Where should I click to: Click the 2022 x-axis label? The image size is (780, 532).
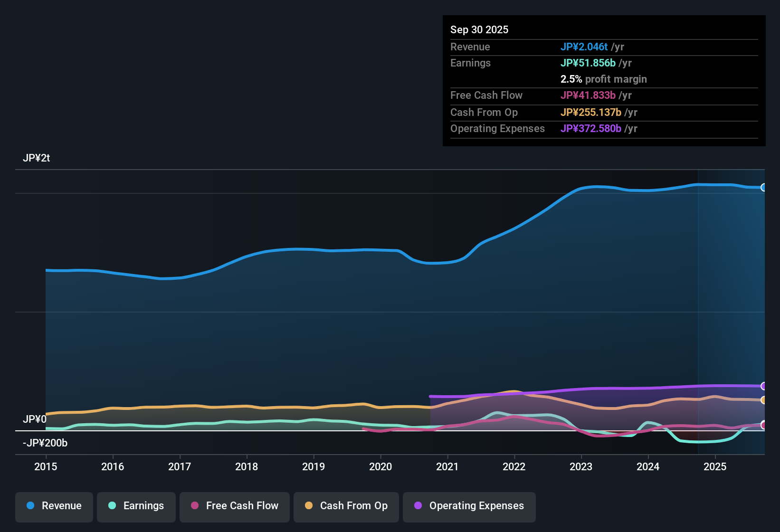tap(514, 467)
